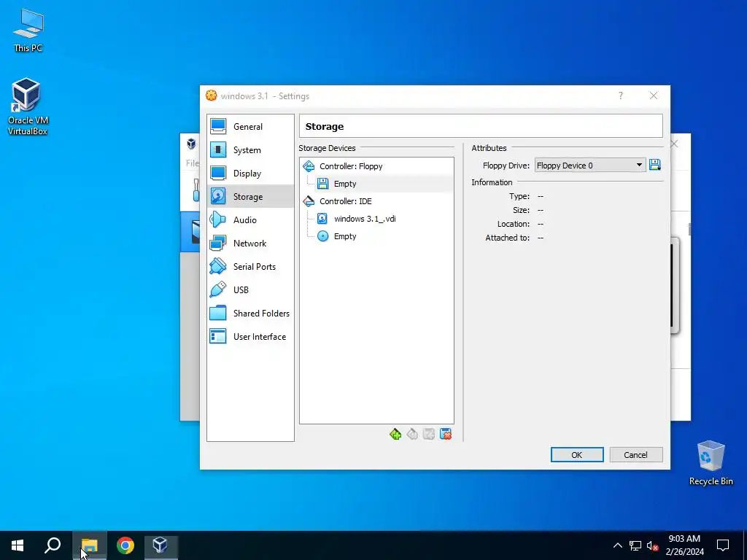
Task: Open the Oracle VM VirtualBox desktop shortcut
Action: tap(28, 106)
